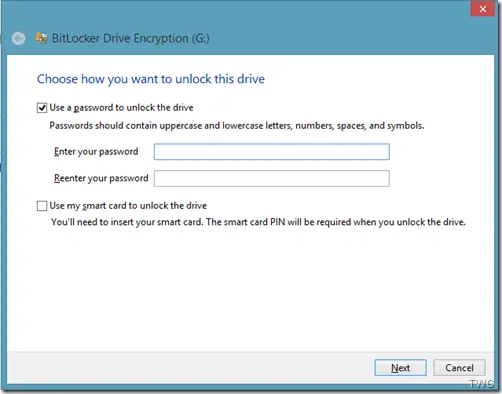The width and height of the screenshot is (502, 394).
Task: Focus the Reenter your password field
Action: tap(272, 178)
